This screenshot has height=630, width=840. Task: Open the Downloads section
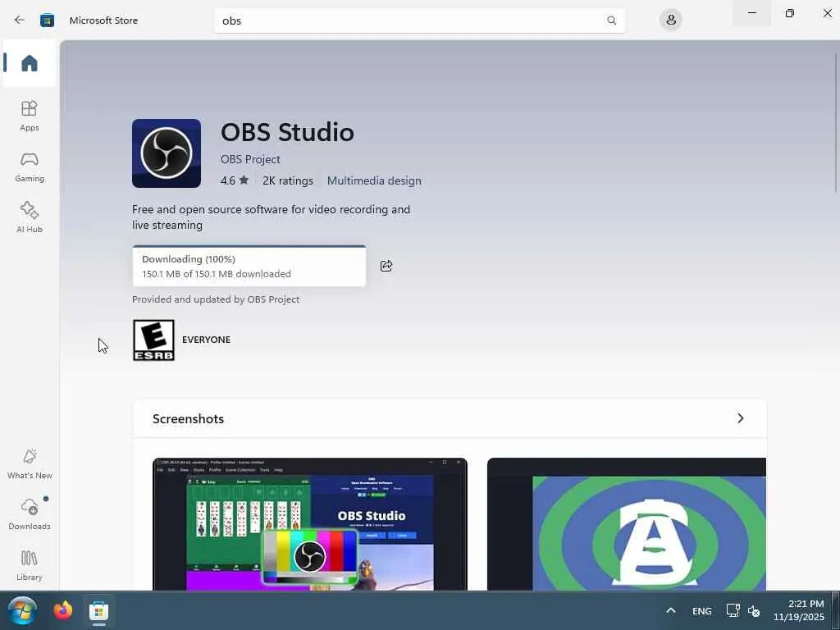[x=30, y=514]
